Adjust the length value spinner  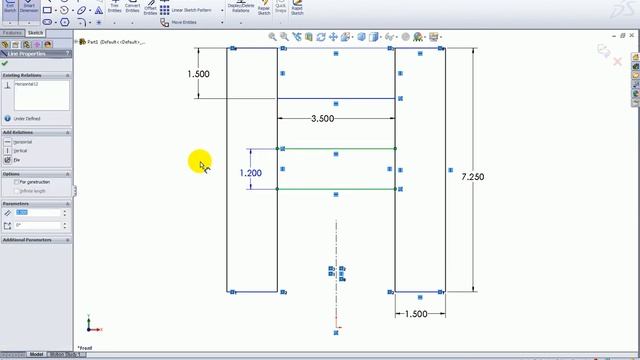[x=64, y=213]
